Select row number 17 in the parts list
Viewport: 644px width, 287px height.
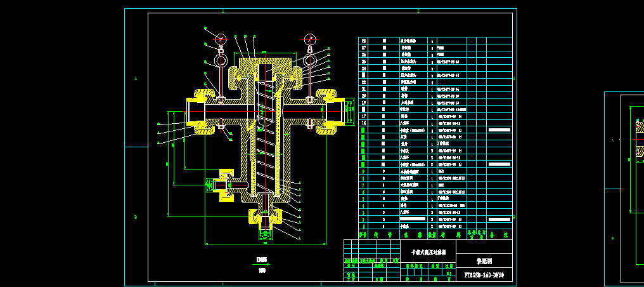[x=363, y=116]
